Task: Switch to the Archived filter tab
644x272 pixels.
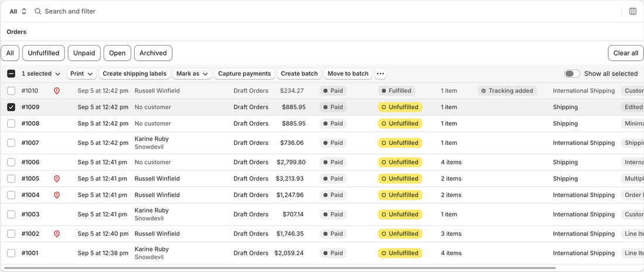Action: click(153, 53)
